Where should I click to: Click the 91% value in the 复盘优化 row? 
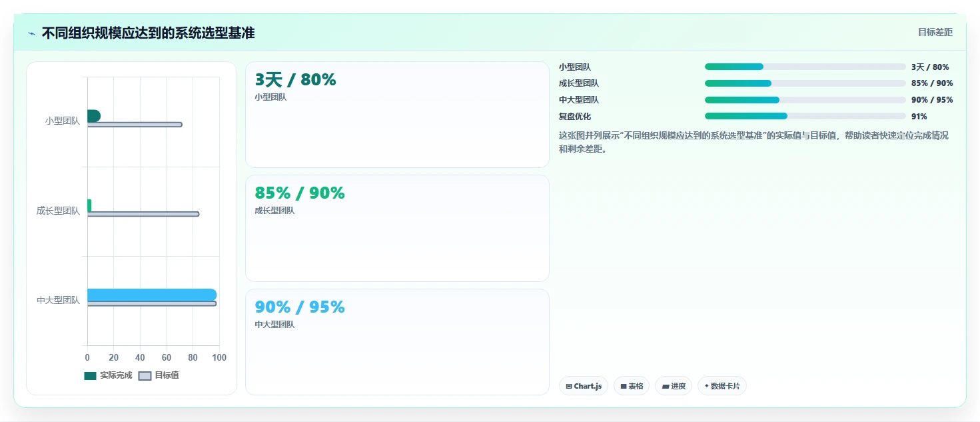click(x=919, y=117)
